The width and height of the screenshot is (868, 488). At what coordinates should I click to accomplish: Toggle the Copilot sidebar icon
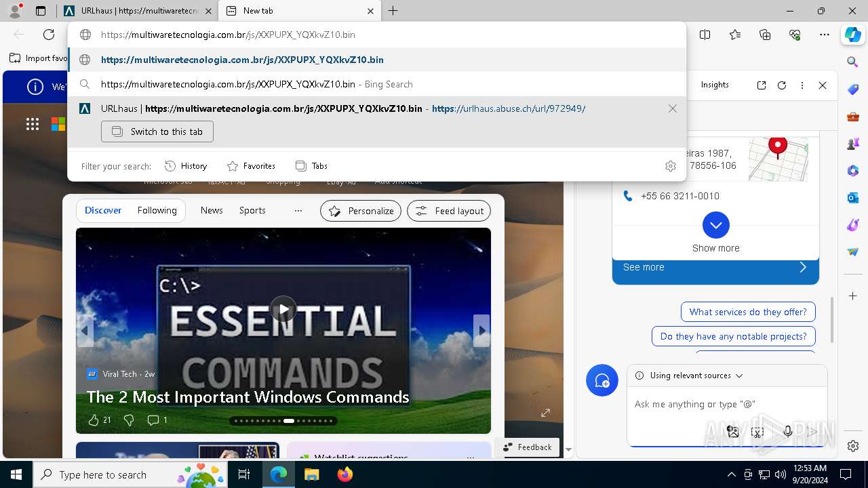pos(852,35)
